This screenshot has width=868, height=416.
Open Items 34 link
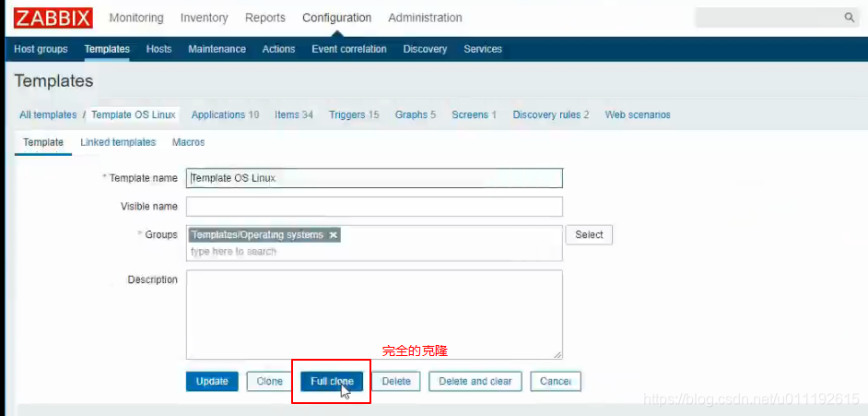[294, 114]
